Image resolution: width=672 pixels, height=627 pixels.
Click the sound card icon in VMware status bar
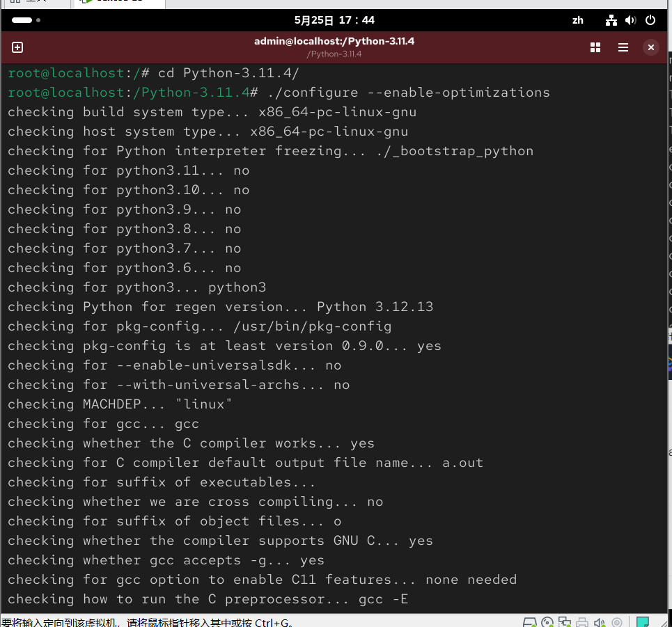(599, 622)
